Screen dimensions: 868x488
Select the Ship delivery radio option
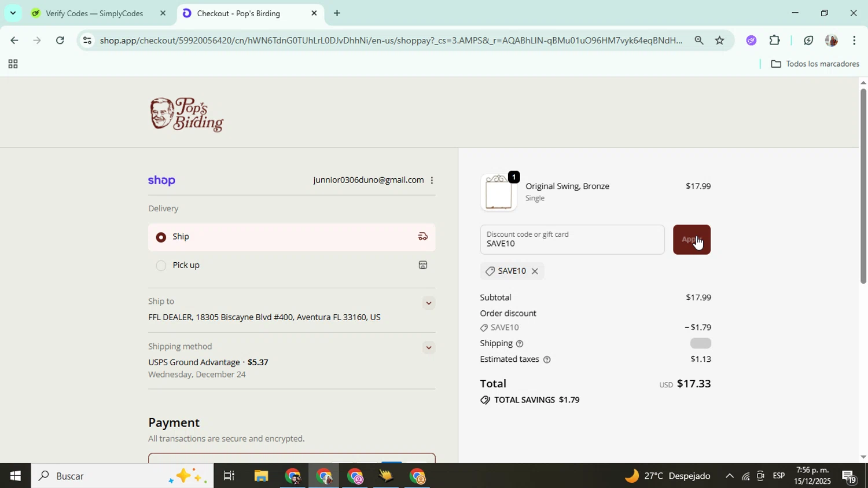161,237
